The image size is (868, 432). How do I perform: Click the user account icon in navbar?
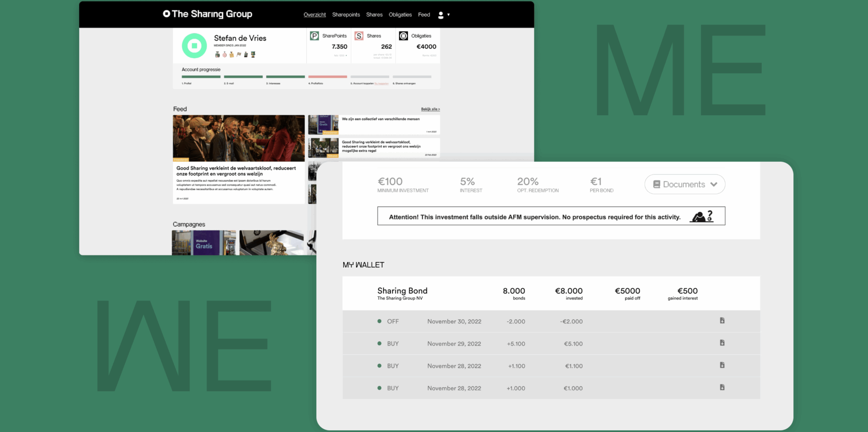pos(441,15)
